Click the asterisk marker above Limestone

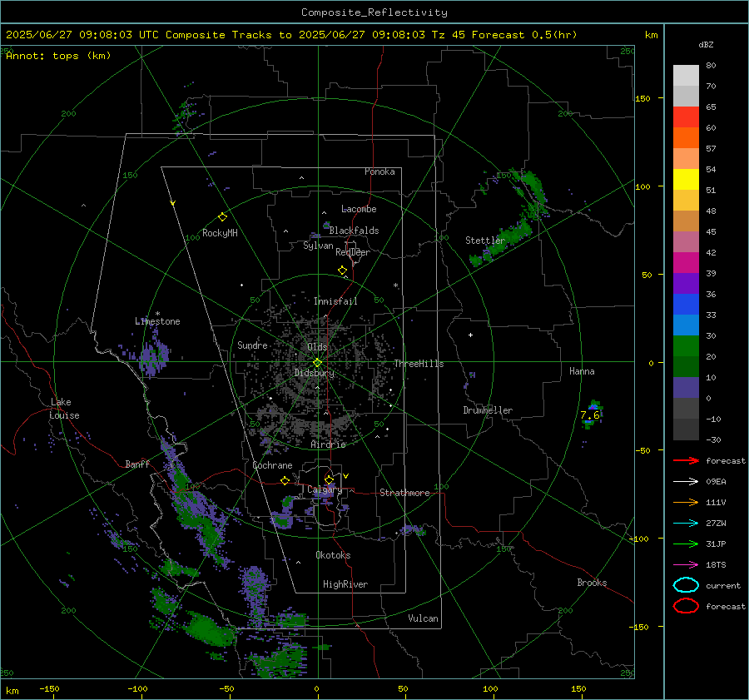pyautogui.click(x=157, y=314)
